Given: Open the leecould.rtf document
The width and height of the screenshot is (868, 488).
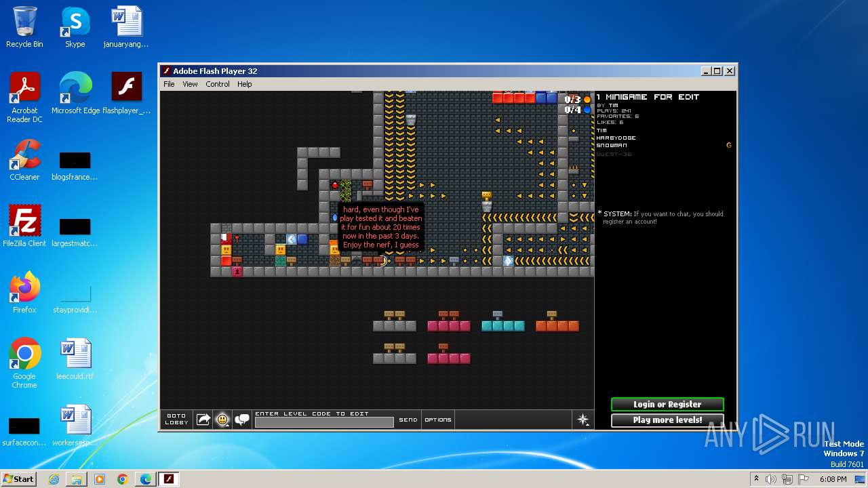Looking at the screenshot, I should pos(75,359).
